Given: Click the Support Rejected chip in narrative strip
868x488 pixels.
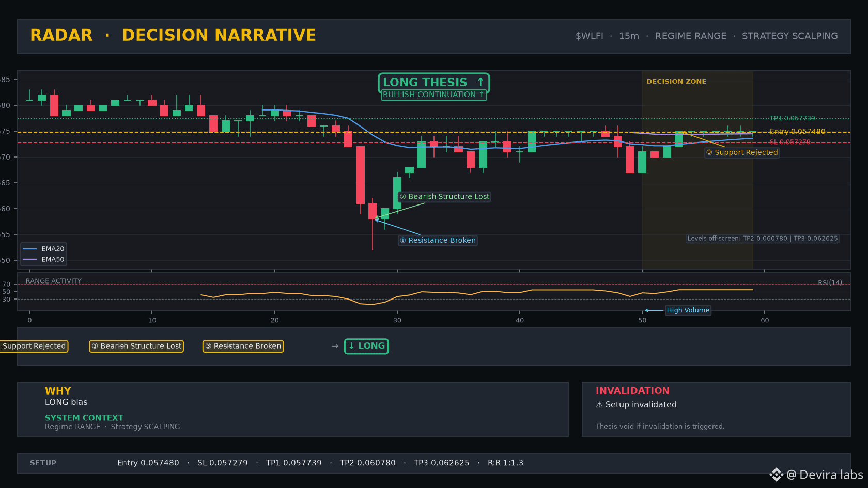Looking at the screenshot, I should point(34,347).
